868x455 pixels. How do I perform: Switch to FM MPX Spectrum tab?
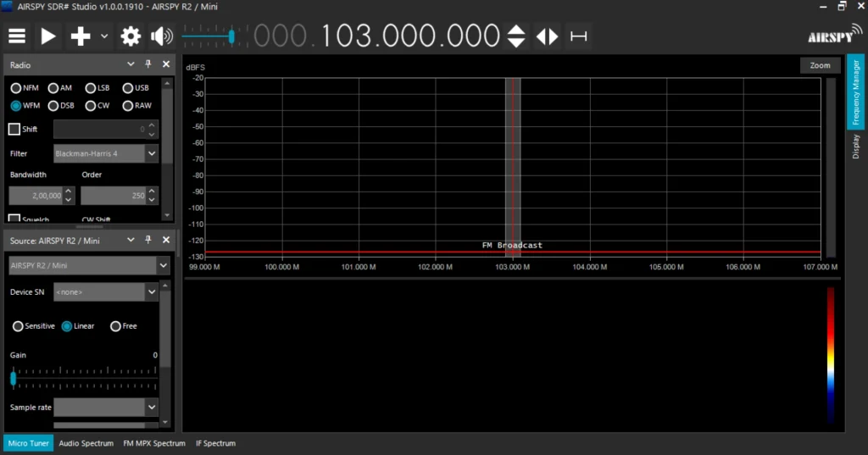click(154, 443)
